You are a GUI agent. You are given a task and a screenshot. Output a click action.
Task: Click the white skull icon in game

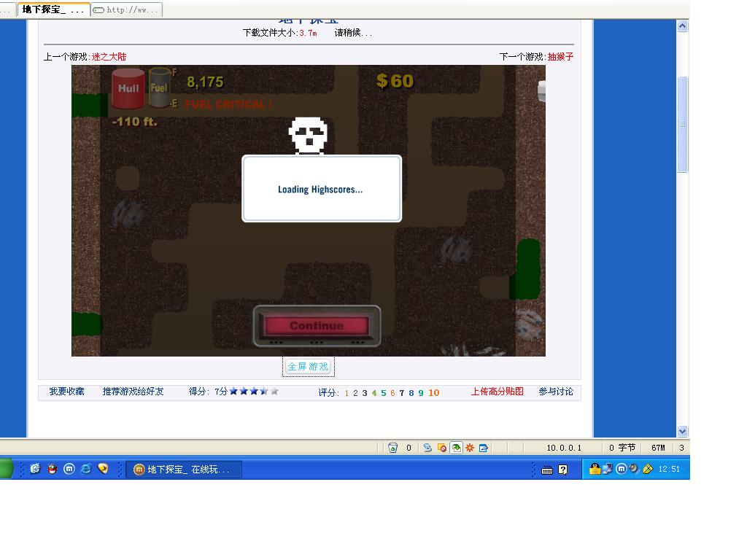(x=309, y=136)
